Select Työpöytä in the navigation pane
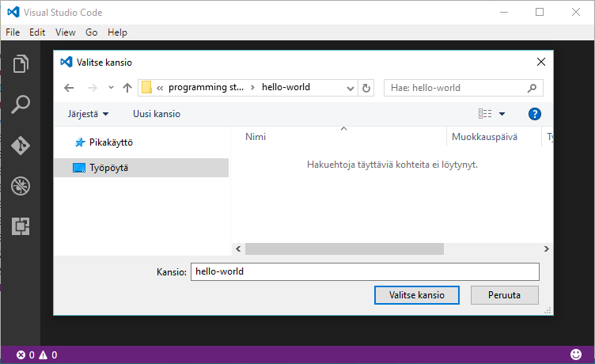The height and width of the screenshot is (364, 595). click(x=108, y=168)
